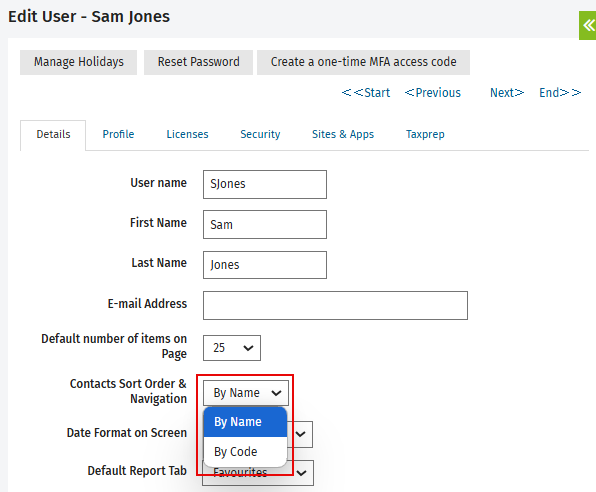Open the Licenses tab

[x=187, y=134]
